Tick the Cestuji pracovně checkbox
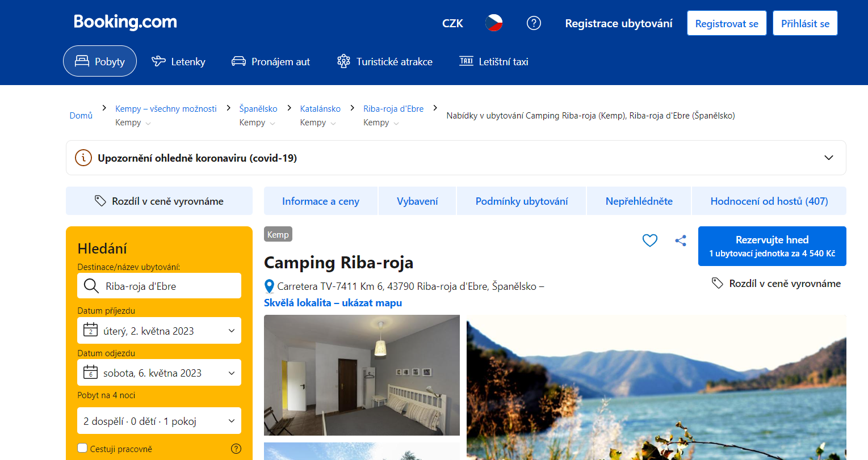 click(82, 448)
